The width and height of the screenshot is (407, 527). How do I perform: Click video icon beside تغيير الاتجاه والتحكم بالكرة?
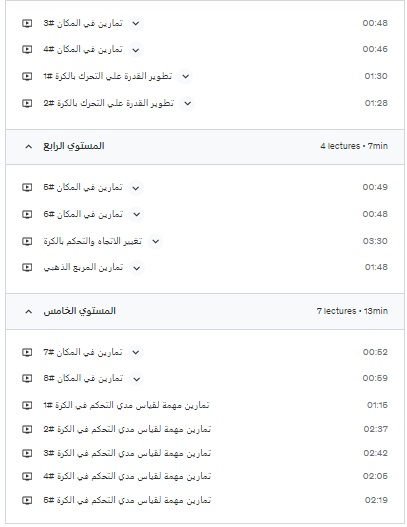tap(27, 241)
